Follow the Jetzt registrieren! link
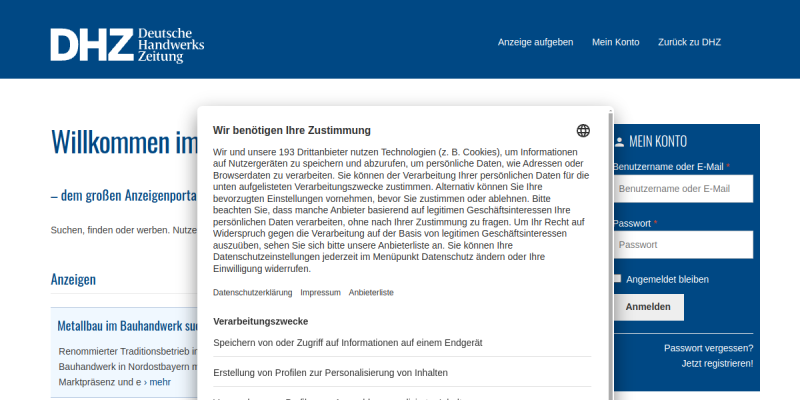Viewport: 800px width, 400px height. pos(717,364)
